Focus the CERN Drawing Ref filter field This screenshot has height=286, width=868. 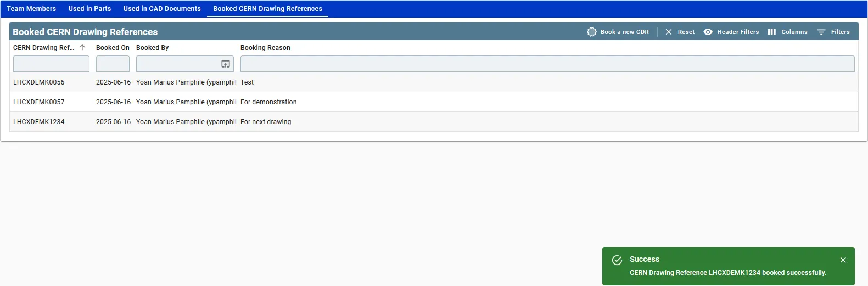[51, 64]
